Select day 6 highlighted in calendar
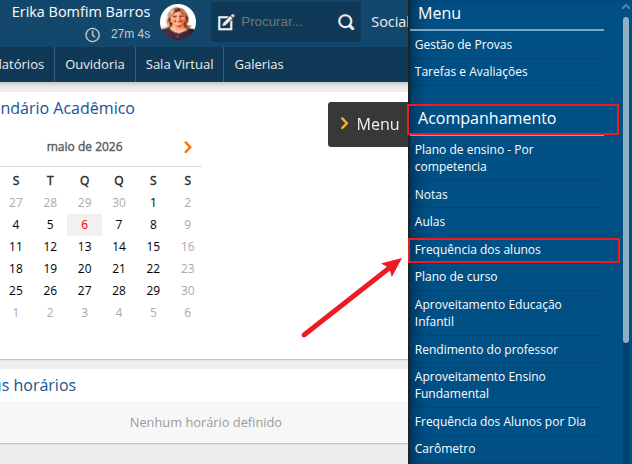632x464 pixels. (84, 225)
